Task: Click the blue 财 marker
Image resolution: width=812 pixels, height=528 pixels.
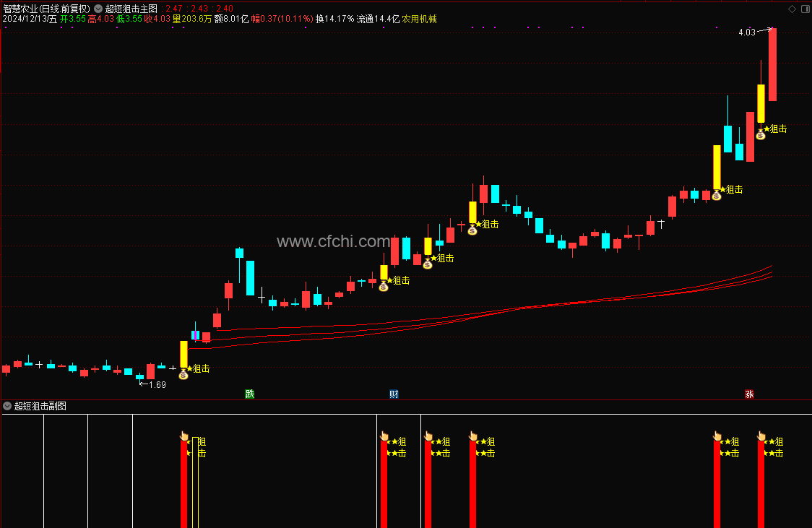Action: [x=394, y=394]
